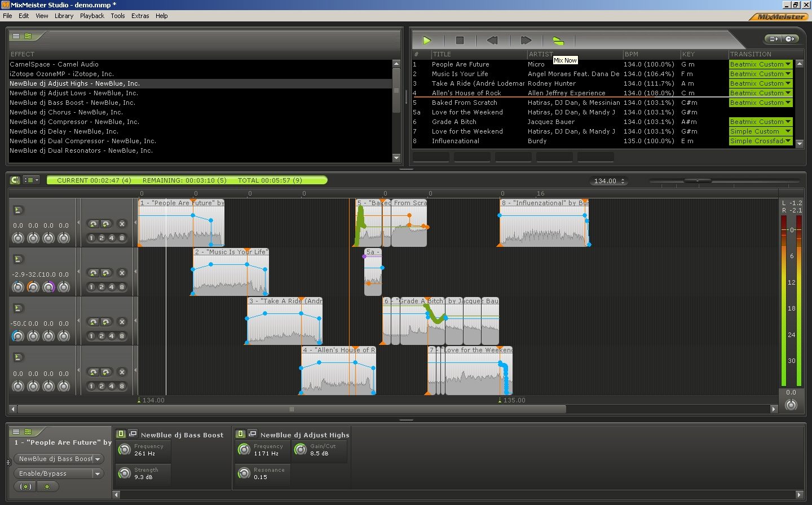Toggle the timeline loop icon left of CURRENT
812x505 pixels.
coord(15,180)
